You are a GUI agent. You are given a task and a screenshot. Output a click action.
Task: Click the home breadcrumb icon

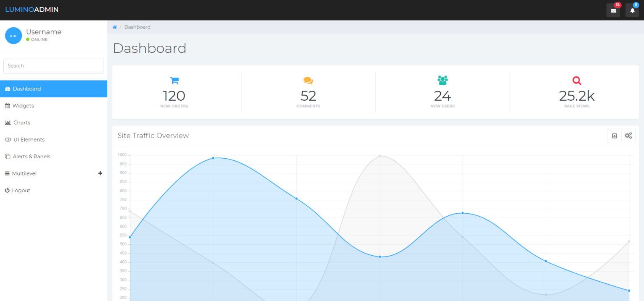pos(114,27)
